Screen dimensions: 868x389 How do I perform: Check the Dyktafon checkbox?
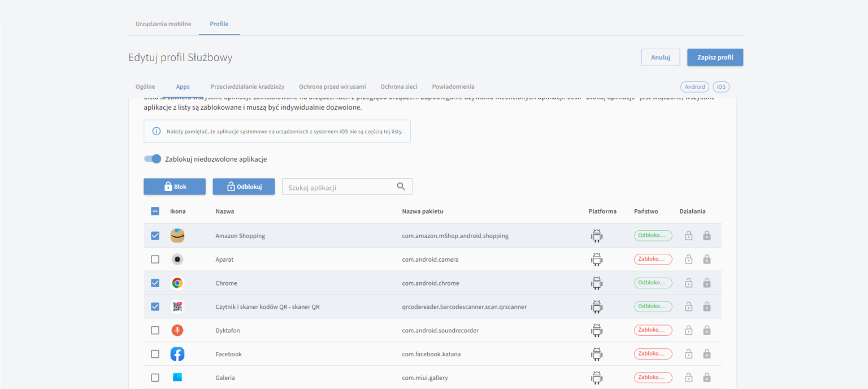155,330
